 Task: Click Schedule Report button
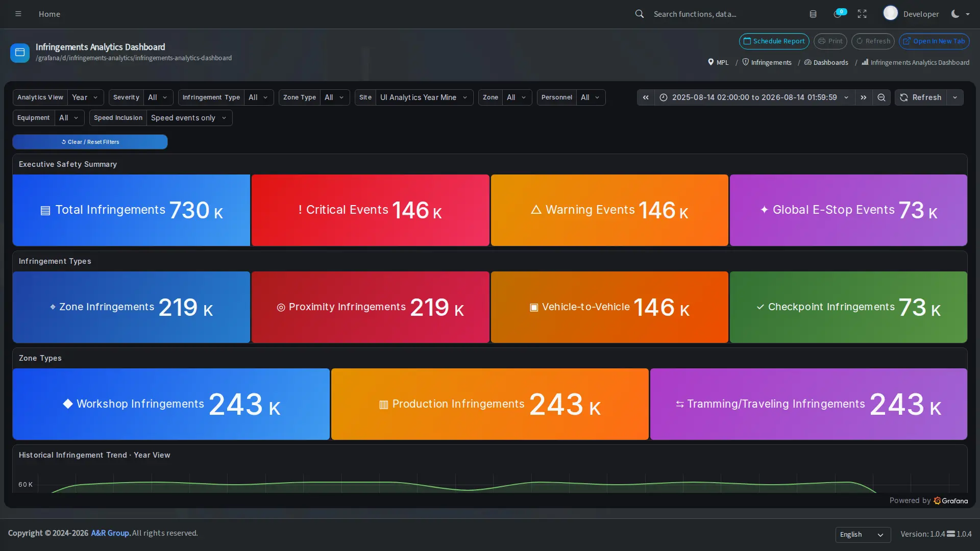(x=774, y=41)
